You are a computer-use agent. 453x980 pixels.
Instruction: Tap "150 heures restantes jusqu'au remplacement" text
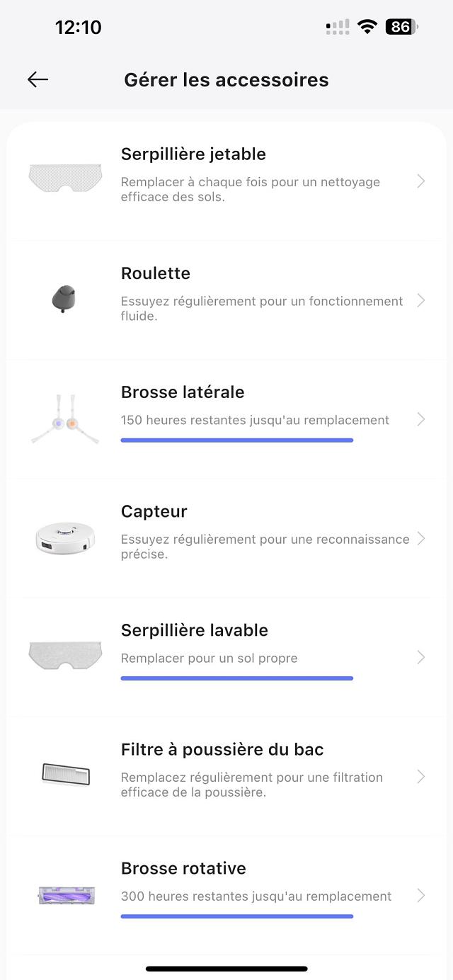pyautogui.click(x=255, y=420)
